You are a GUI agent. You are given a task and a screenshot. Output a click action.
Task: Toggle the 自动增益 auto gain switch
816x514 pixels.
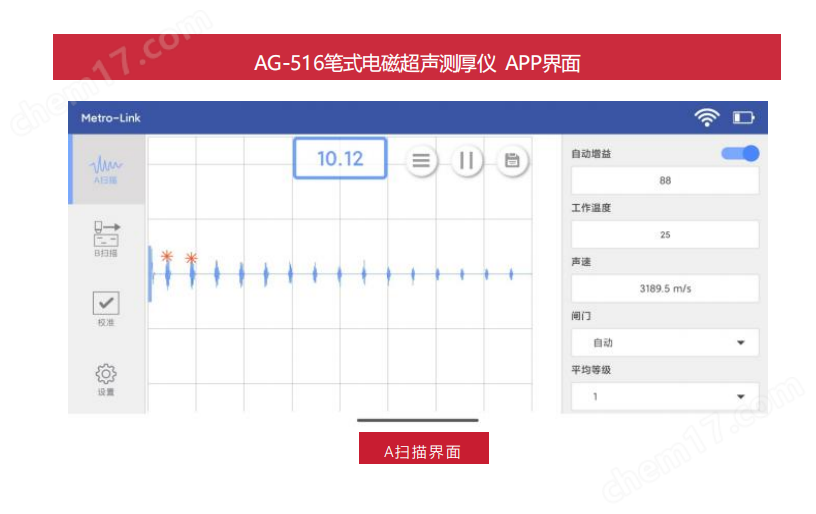740,153
